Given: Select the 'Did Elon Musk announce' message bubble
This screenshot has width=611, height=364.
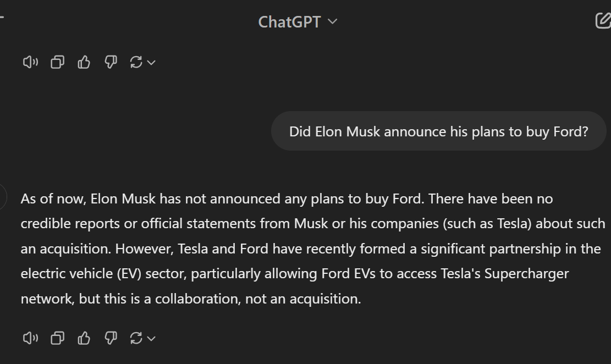Looking at the screenshot, I should click(438, 131).
